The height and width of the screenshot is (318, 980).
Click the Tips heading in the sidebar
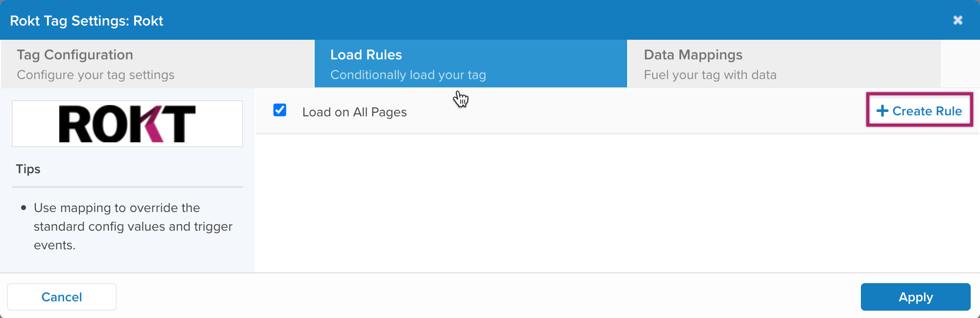pyautogui.click(x=28, y=169)
